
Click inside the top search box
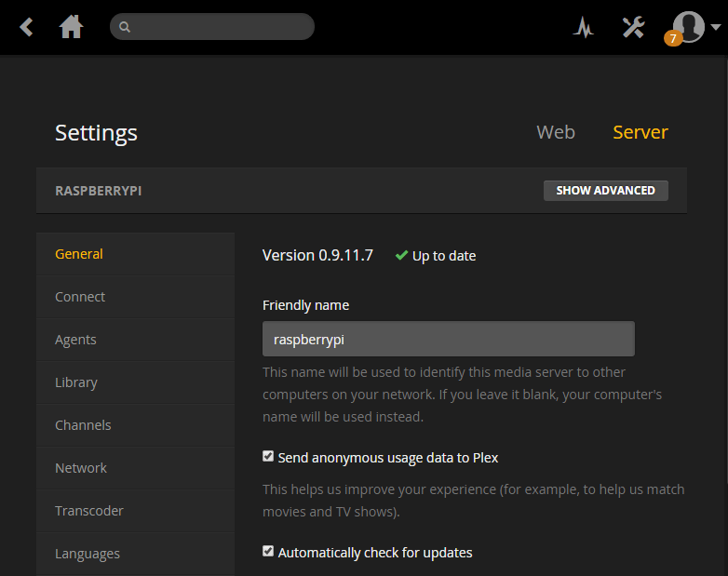(220, 27)
